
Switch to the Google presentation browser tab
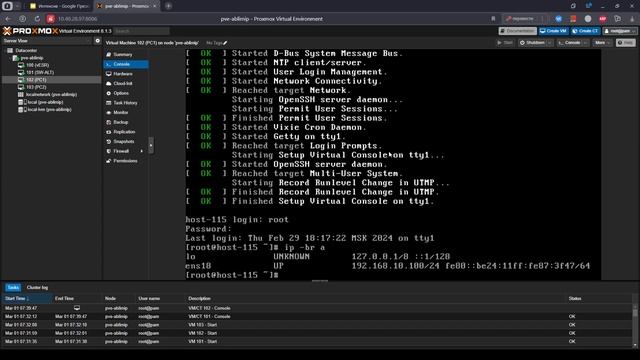coord(60,6)
